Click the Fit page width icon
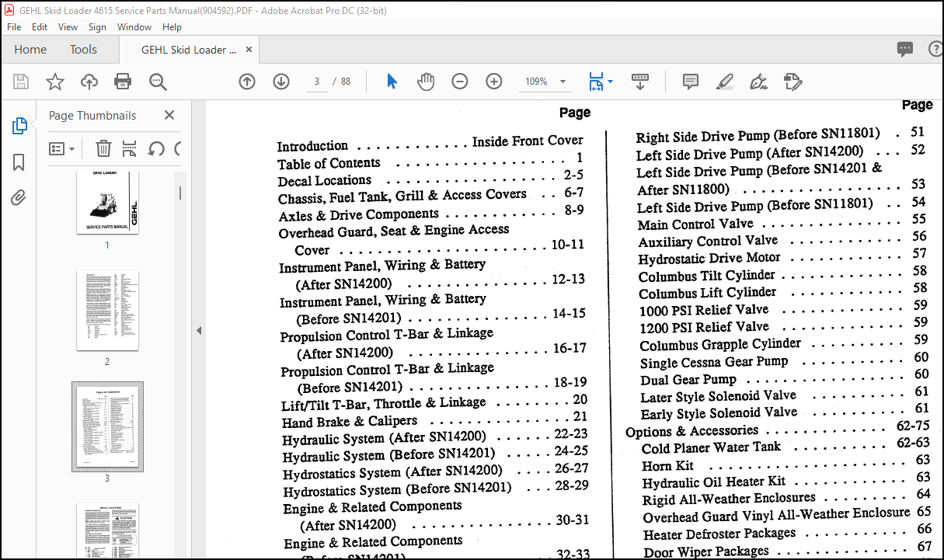Screen dimensions: 944x560 [596, 82]
